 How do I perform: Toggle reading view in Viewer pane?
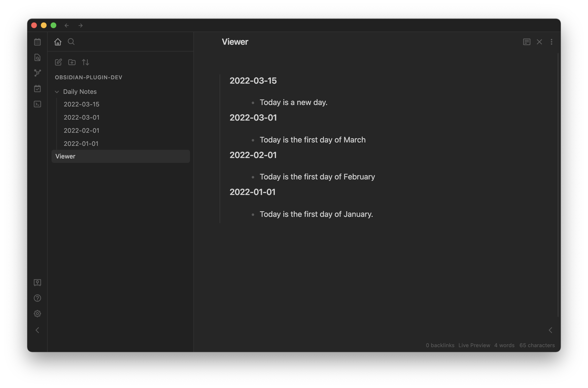pyautogui.click(x=527, y=42)
